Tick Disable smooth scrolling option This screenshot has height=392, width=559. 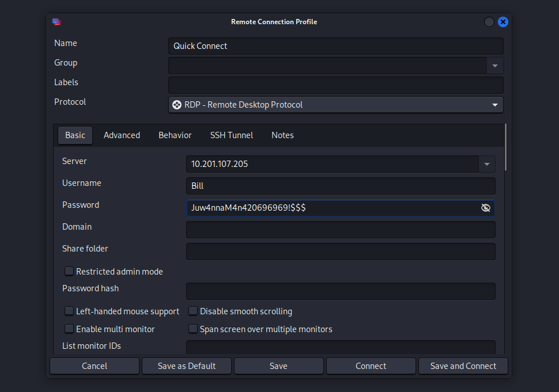pos(193,311)
